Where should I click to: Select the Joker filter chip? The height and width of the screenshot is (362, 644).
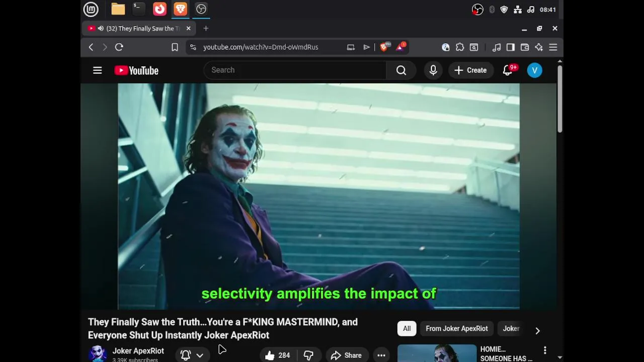[511, 329]
